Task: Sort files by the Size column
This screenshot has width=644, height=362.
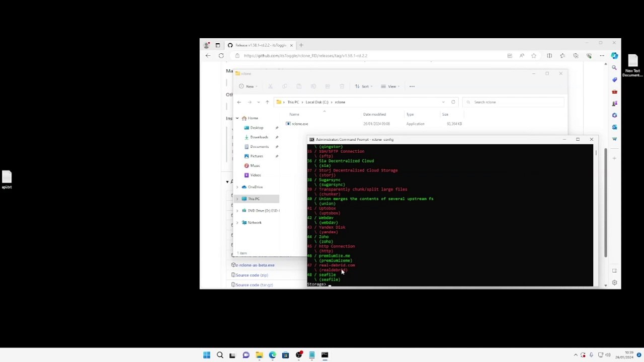Action: click(445, 115)
